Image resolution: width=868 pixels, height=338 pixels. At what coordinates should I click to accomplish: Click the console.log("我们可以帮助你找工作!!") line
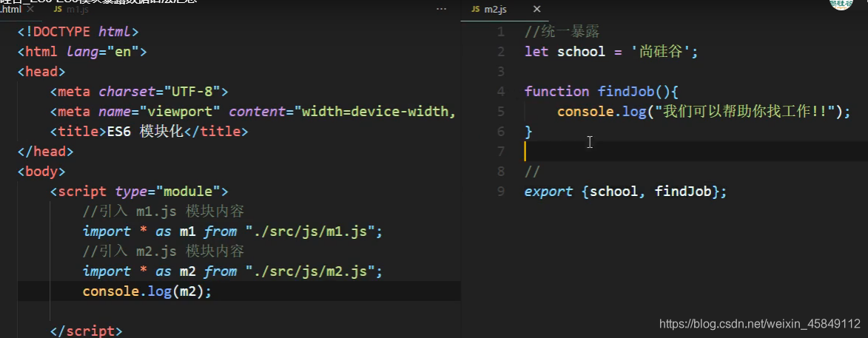[703, 112]
